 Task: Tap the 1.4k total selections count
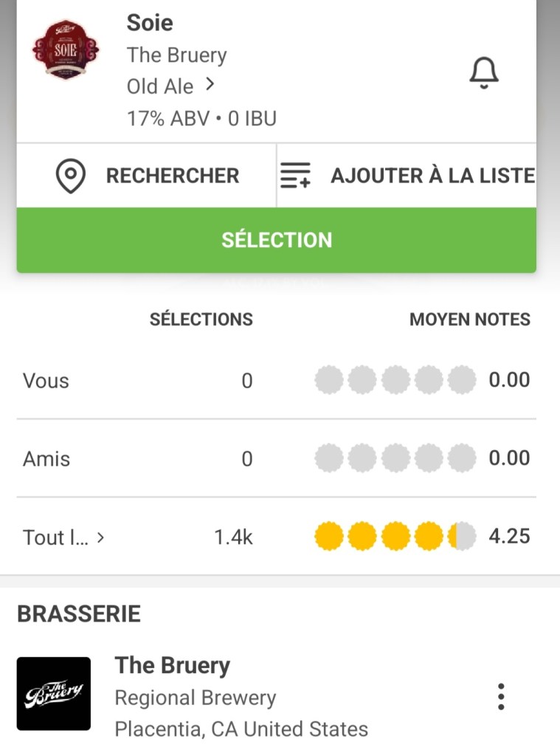[x=233, y=537]
